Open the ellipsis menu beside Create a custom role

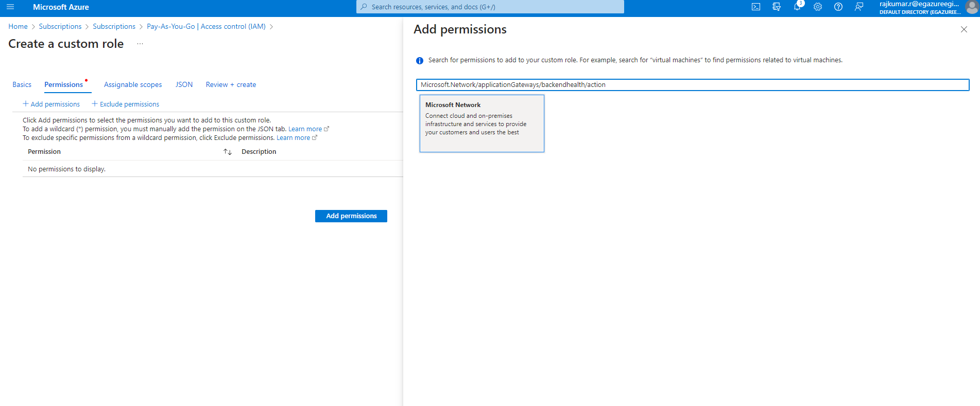[x=140, y=44]
